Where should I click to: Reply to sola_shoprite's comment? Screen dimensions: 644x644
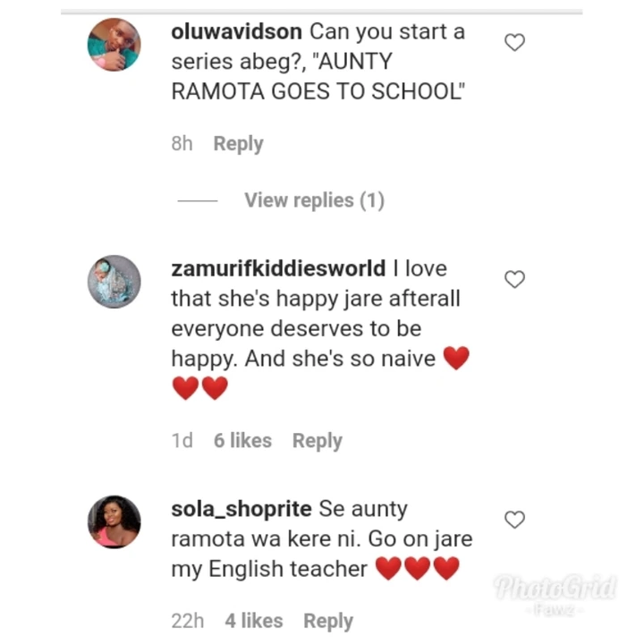pyautogui.click(x=328, y=621)
